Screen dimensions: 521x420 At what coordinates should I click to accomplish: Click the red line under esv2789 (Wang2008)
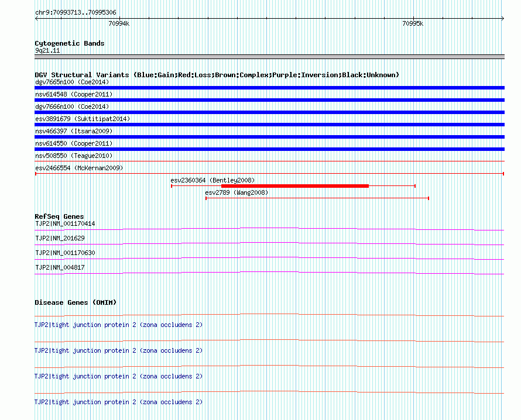[317, 198]
